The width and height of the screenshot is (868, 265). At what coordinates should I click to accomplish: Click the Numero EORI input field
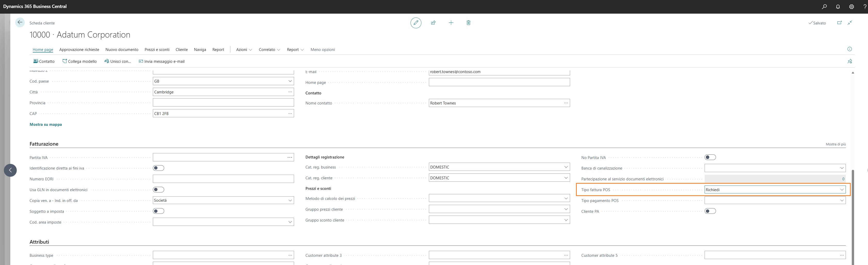click(223, 179)
